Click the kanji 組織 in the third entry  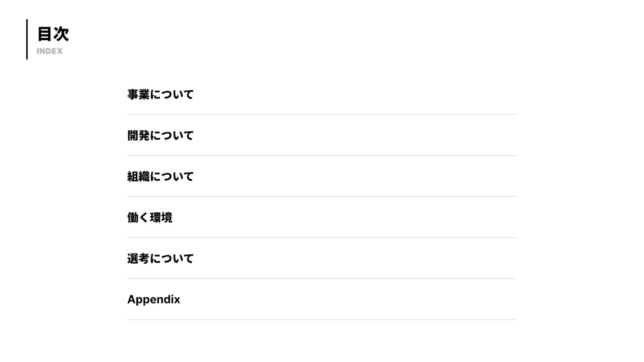coord(138,177)
